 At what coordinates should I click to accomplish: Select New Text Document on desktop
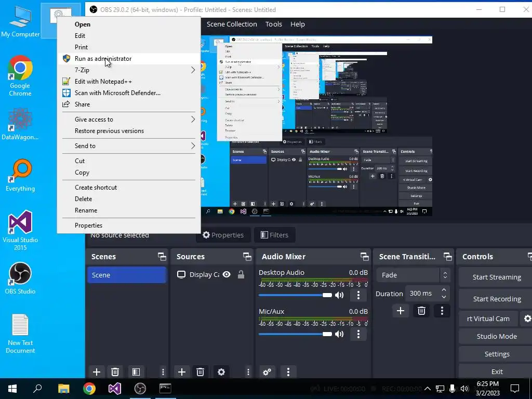tap(20, 334)
